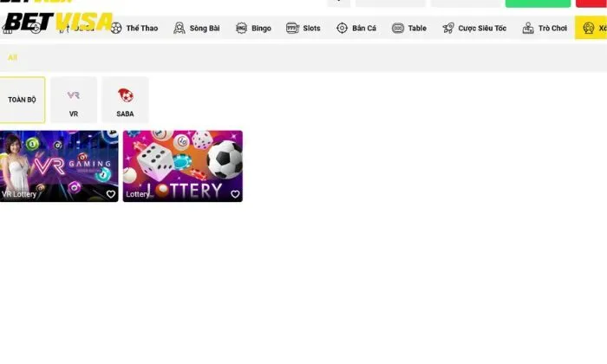The height and width of the screenshot is (364, 607).
Task: Click the Sòng Bài dealer icon
Action: point(179,29)
